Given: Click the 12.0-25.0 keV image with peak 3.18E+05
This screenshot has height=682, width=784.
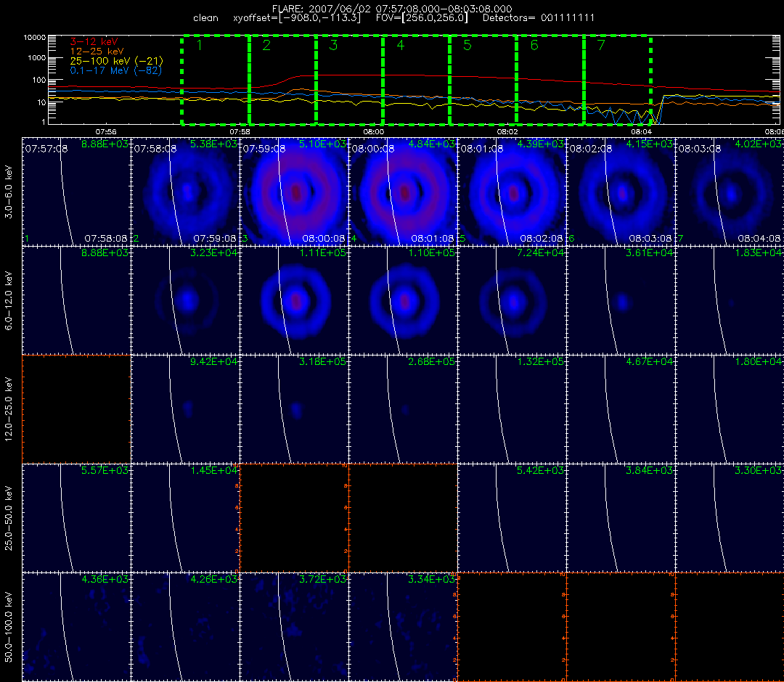Looking at the screenshot, I should click(295, 410).
